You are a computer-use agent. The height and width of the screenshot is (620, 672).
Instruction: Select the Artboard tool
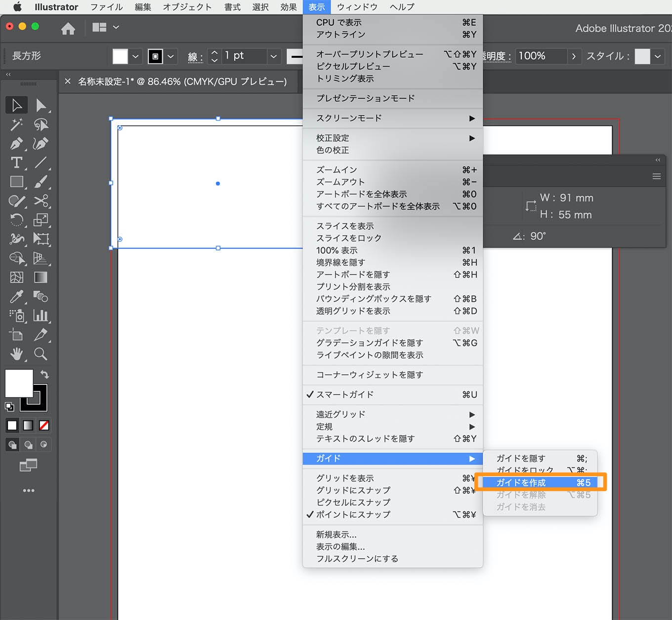17,335
